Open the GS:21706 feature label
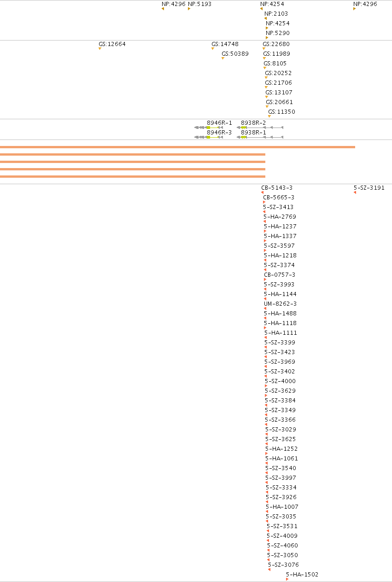The height and width of the screenshot is (582, 392). (x=278, y=83)
